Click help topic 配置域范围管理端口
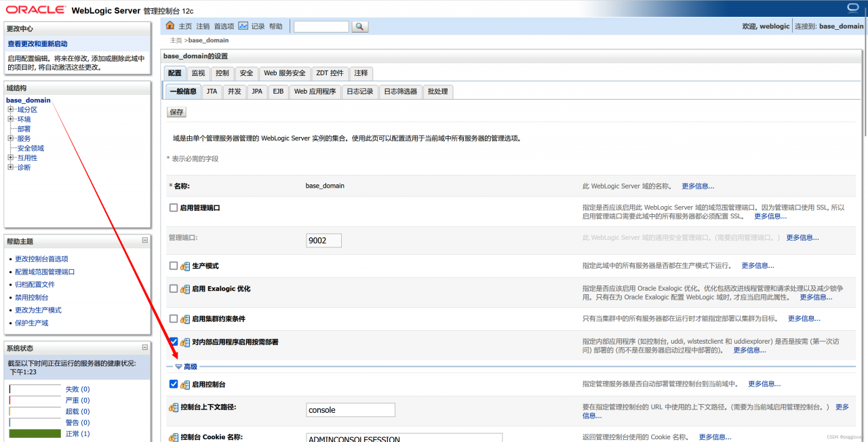 point(45,272)
